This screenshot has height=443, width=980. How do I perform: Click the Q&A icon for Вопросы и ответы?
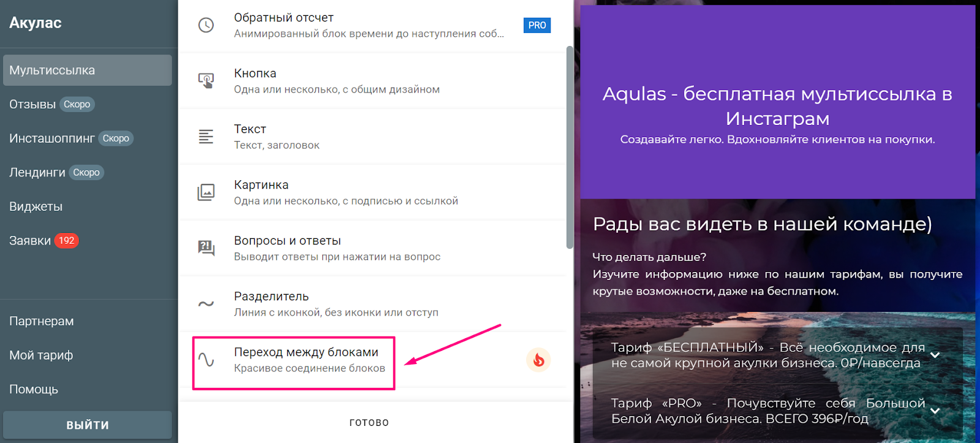click(x=206, y=248)
